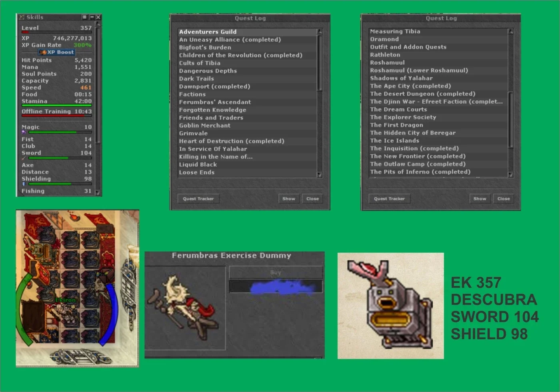
Task: Select The Dream Courts quest
Action: click(438, 109)
